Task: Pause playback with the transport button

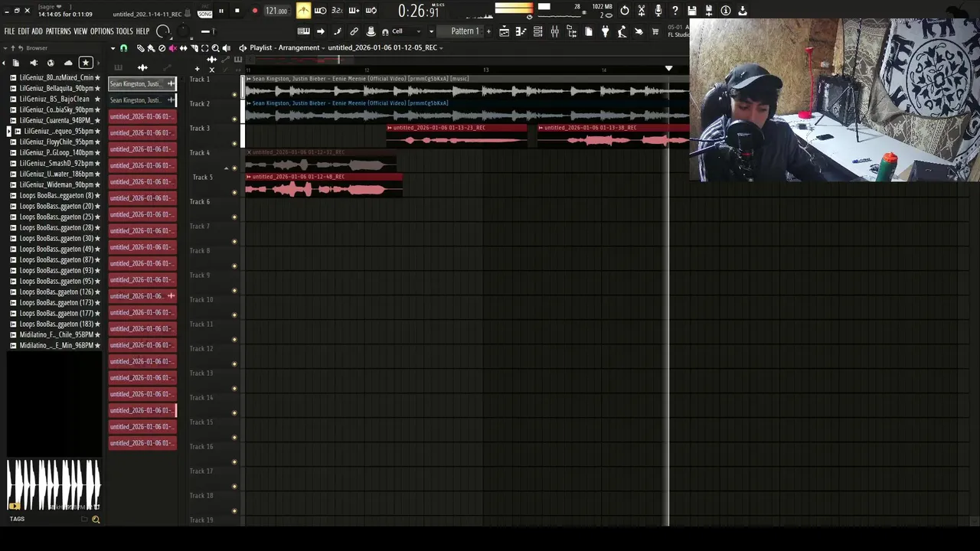Action: click(x=221, y=11)
